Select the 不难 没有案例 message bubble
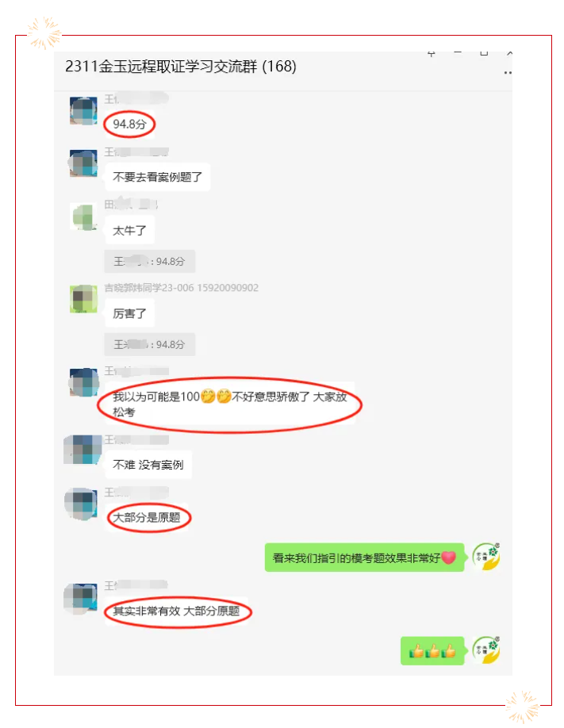 [148, 464]
